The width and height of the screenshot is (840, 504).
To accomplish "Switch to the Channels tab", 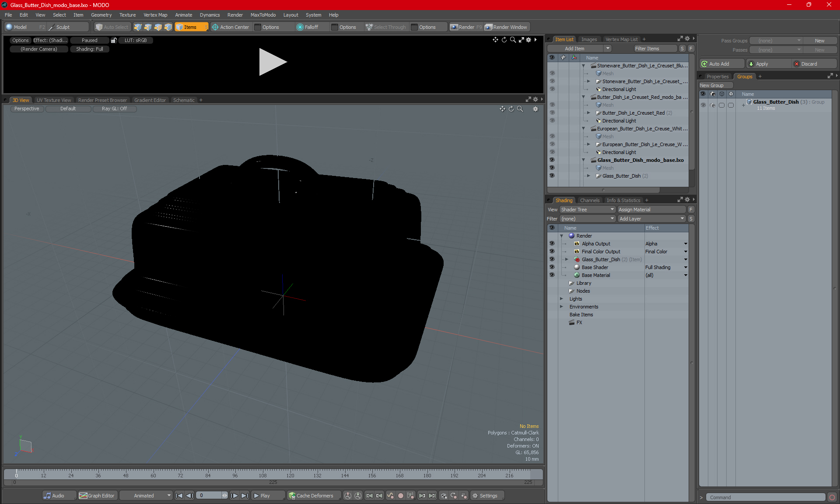I will pyautogui.click(x=589, y=200).
